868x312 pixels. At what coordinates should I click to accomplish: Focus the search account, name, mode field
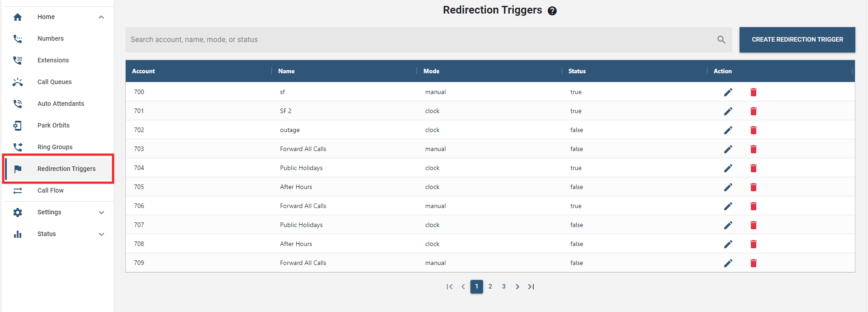pyautogui.click(x=416, y=40)
